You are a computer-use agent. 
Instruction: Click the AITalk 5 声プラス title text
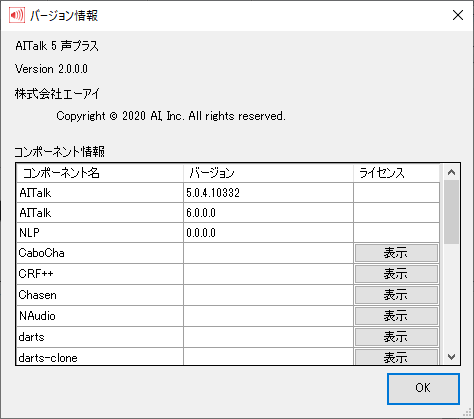tap(57, 46)
